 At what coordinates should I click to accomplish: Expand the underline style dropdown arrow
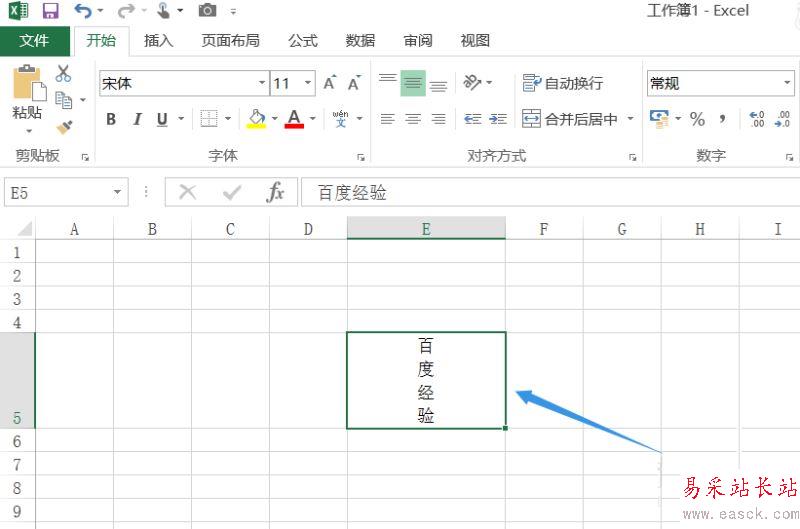click(x=181, y=119)
